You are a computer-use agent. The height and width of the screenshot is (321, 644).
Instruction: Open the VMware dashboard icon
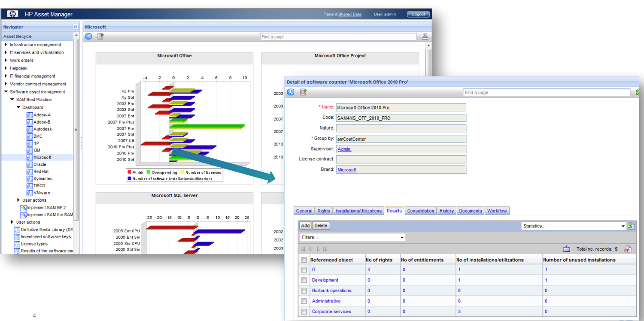[29, 193]
